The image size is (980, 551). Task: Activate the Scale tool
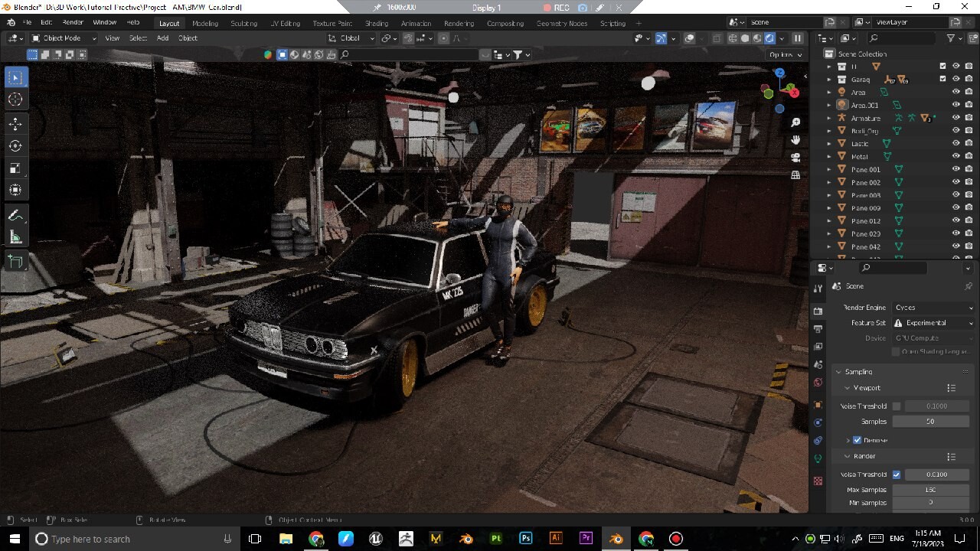click(x=16, y=168)
